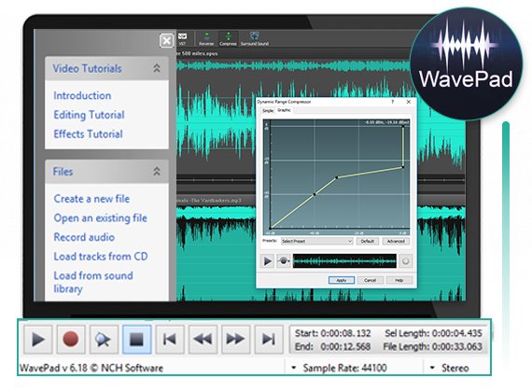Viewport: 532px width, 392px height.
Task: Click the preview waveform strip in dialog
Action: point(344,261)
